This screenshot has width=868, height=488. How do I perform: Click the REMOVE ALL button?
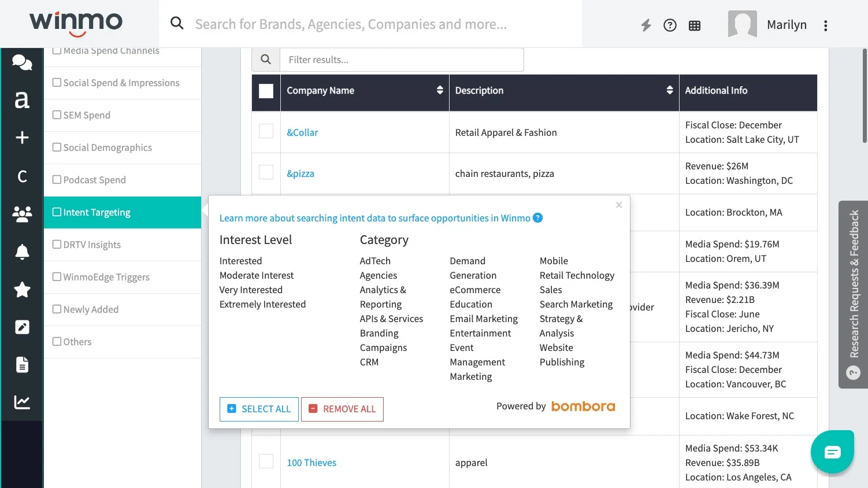pyautogui.click(x=342, y=409)
